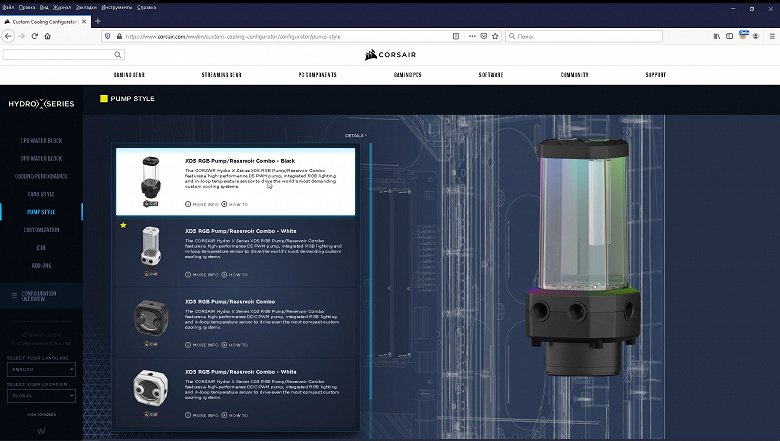Open the Select Your Location dropdown

tap(40, 394)
